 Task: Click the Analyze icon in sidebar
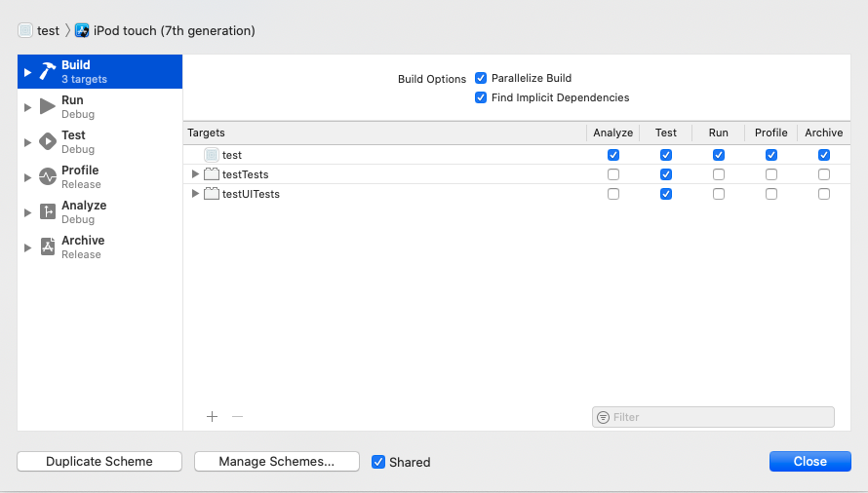[48, 212]
